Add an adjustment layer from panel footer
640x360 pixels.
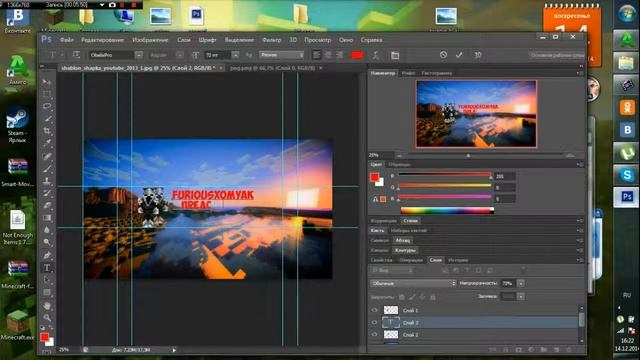point(531,350)
